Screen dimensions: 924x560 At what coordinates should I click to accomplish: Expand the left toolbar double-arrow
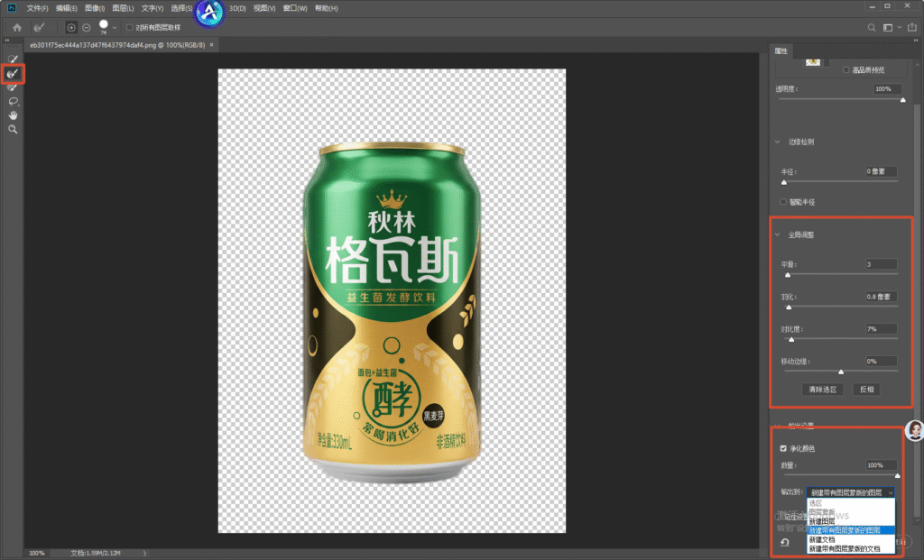click(7, 40)
